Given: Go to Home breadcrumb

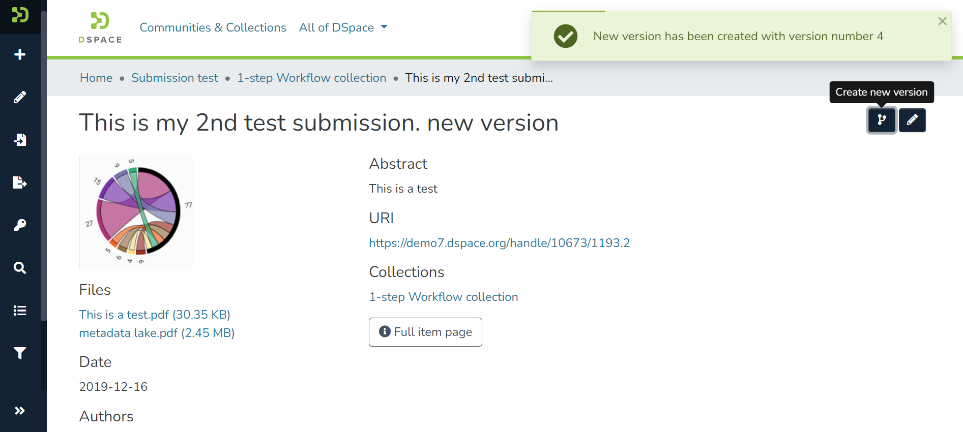Looking at the screenshot, I should click(x=96, y=78).
